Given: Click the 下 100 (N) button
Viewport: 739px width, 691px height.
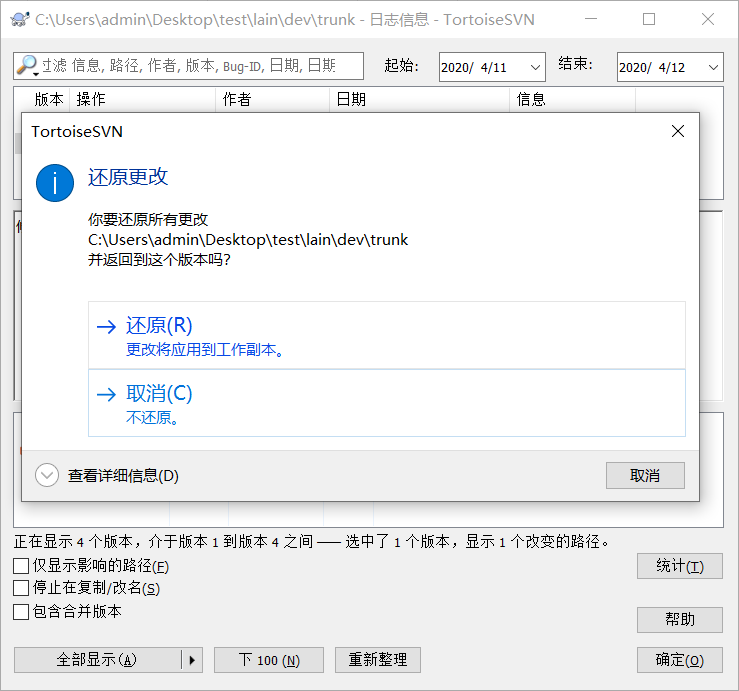Looking at the screenshot, I should [269, 659].
